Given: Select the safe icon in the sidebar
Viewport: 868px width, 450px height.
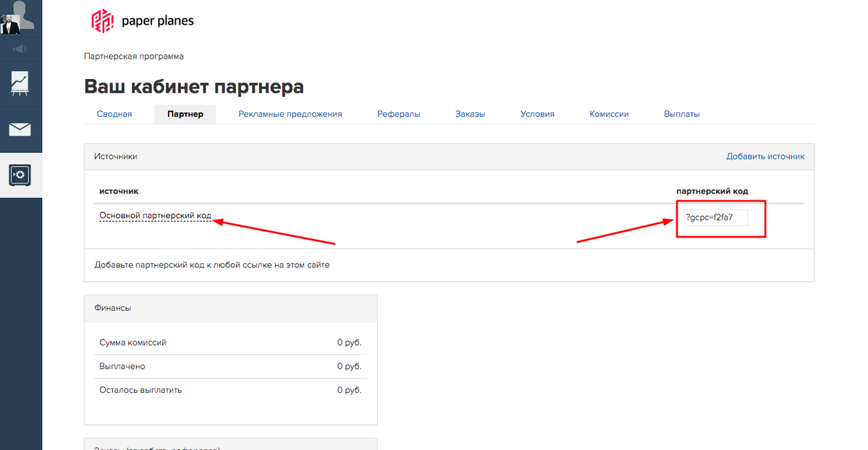Looking at the screenshot, I should [20, 175].
